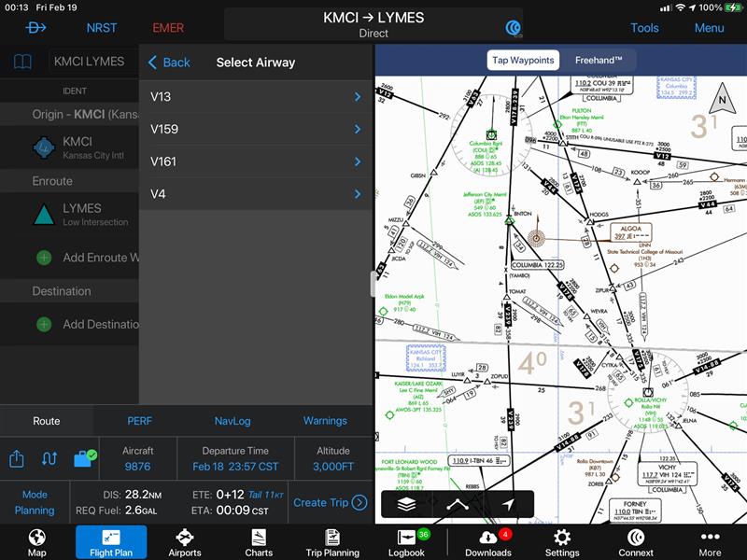This screenshot has height=560, width=747.
Task: Open the NRST nearest list
Action: click(102, 28)
